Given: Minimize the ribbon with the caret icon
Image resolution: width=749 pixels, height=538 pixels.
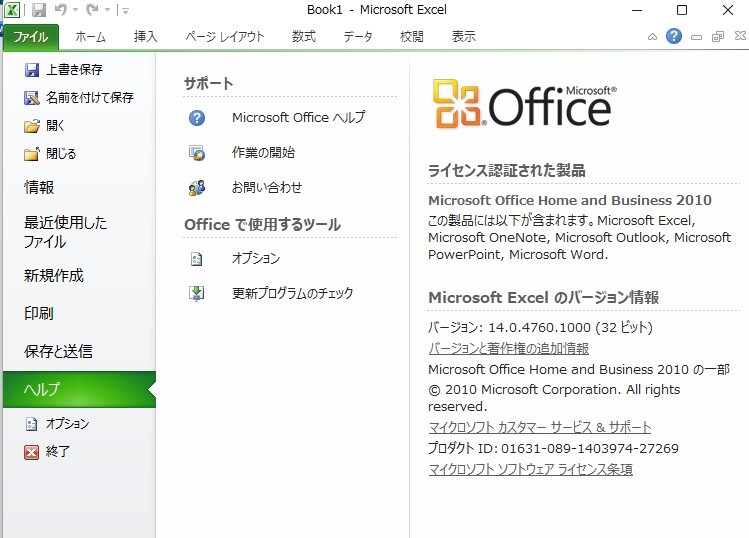Looking at the screenshot, I should 652,37.
